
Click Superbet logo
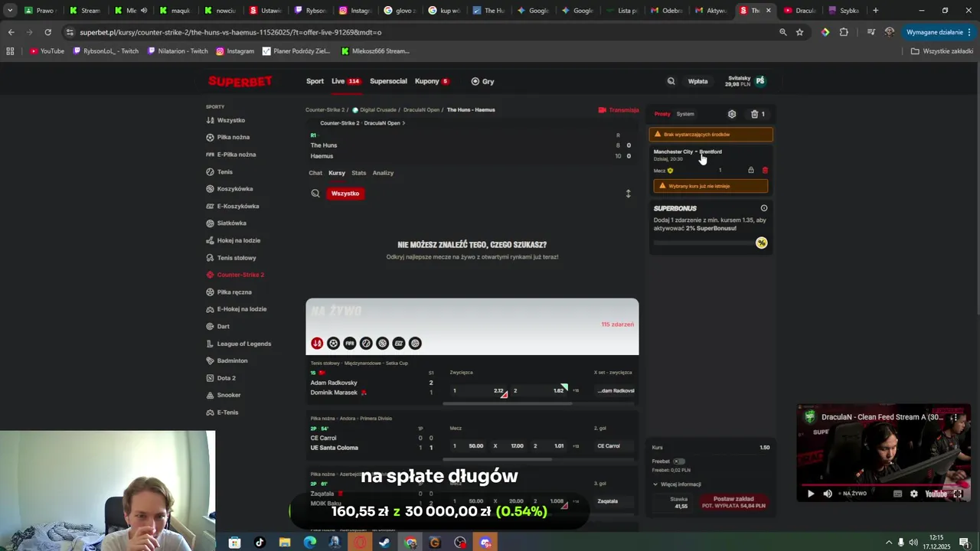(x=240, y=81)
